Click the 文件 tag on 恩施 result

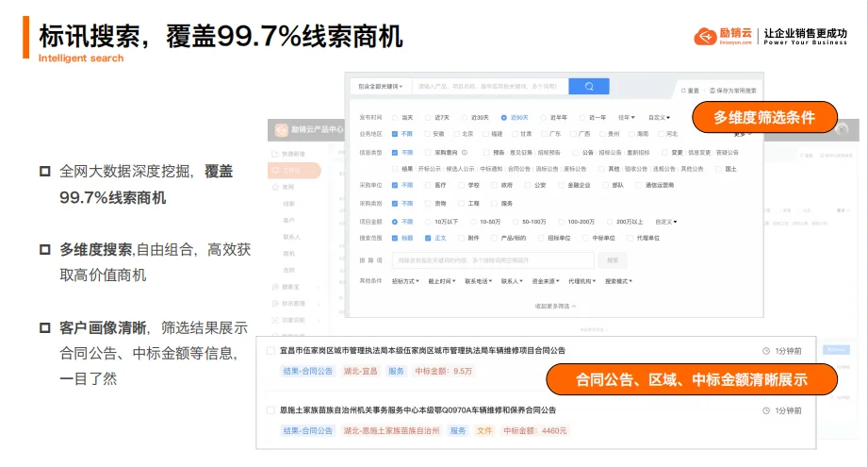484,430
